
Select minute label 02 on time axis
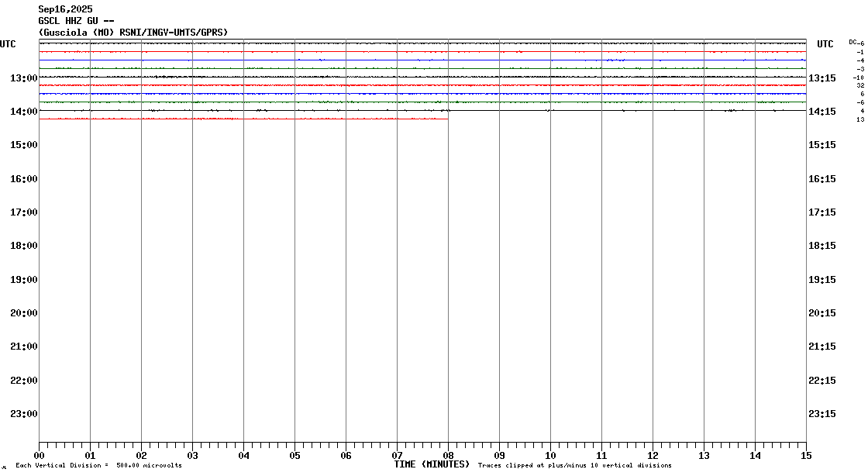[x=142, y=456]
